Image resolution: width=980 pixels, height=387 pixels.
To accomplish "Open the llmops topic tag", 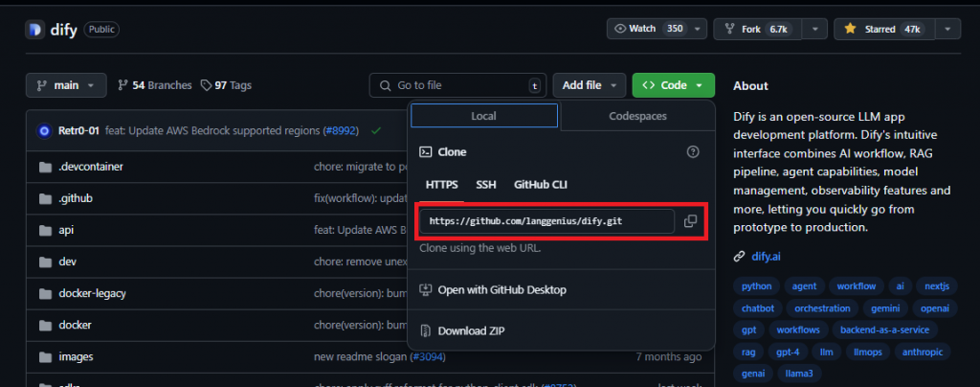I will pyautogui.click(x=867, y=352).
